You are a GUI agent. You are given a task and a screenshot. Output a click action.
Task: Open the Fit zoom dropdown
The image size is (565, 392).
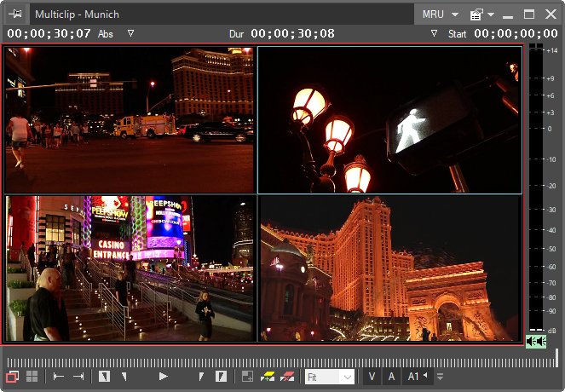329,378
